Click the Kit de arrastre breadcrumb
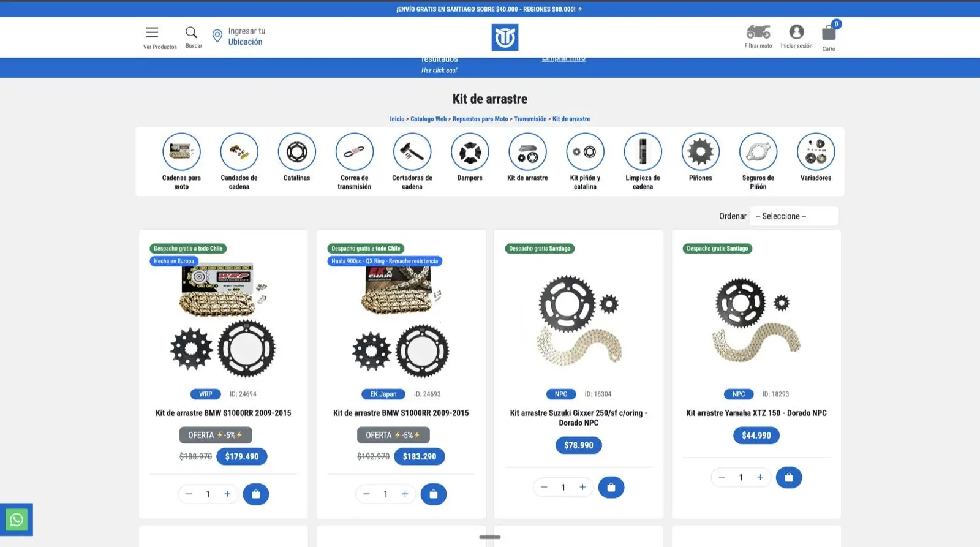The height and width of the screenshot is (547, 980). point(571,119)
